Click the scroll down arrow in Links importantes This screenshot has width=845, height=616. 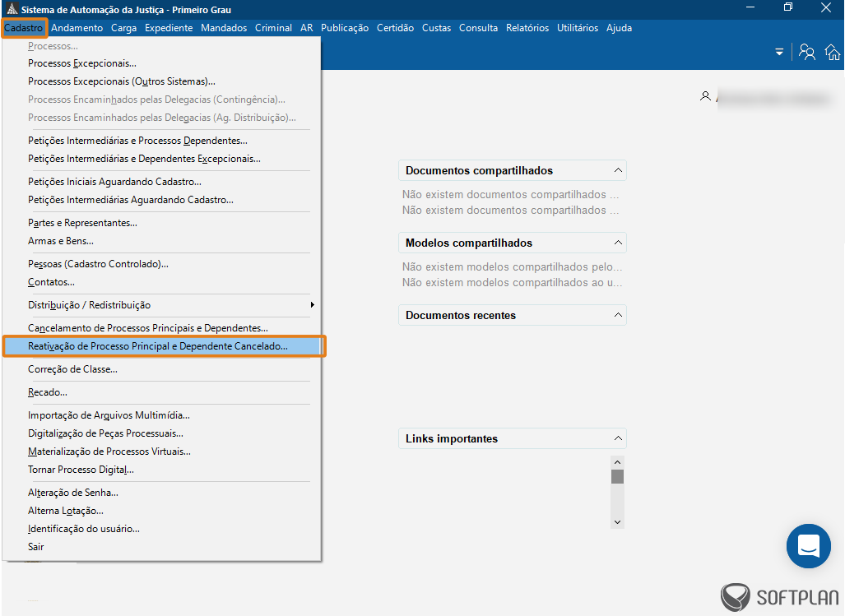click(x=617, y=521)
